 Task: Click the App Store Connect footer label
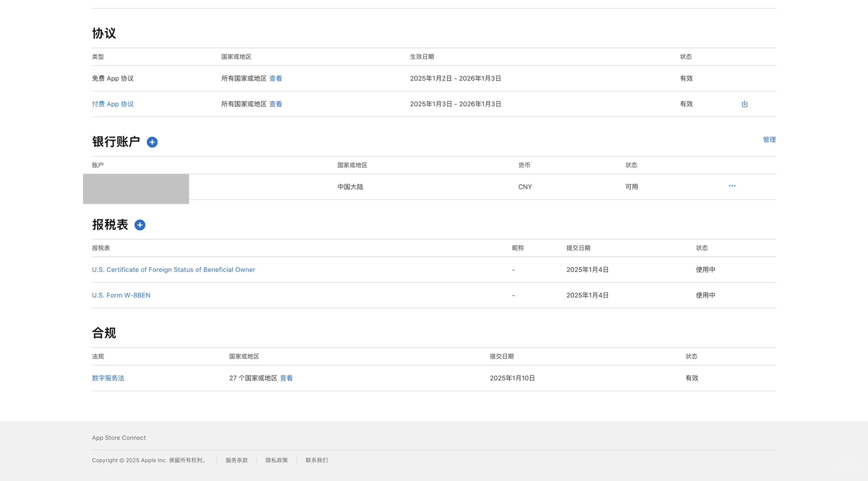click(118, 438)
